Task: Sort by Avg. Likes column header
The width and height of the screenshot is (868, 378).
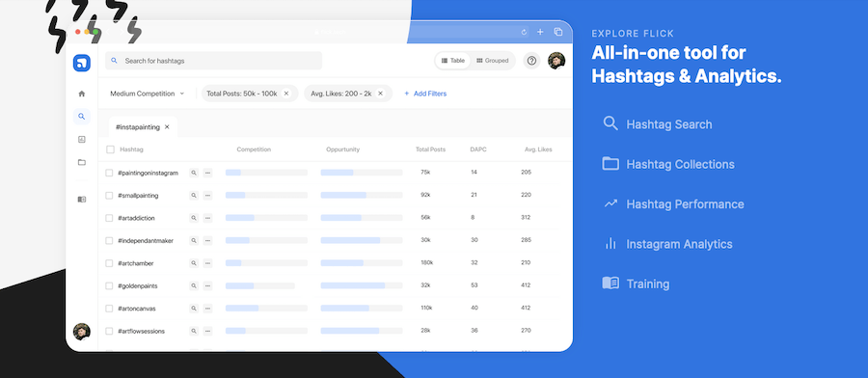Action: [538, 149]
